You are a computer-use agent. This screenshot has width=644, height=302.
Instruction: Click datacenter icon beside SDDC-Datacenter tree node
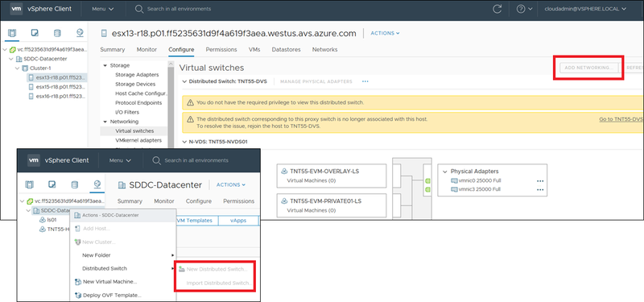19,59
